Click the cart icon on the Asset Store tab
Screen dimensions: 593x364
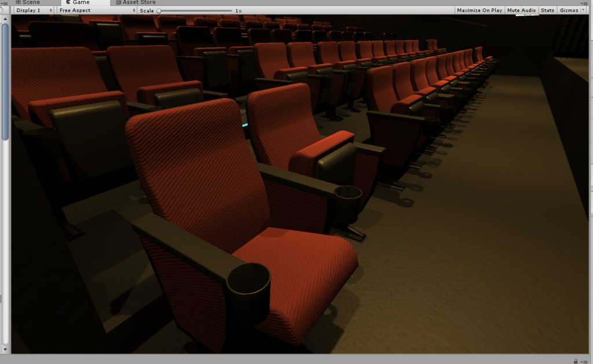118,2
